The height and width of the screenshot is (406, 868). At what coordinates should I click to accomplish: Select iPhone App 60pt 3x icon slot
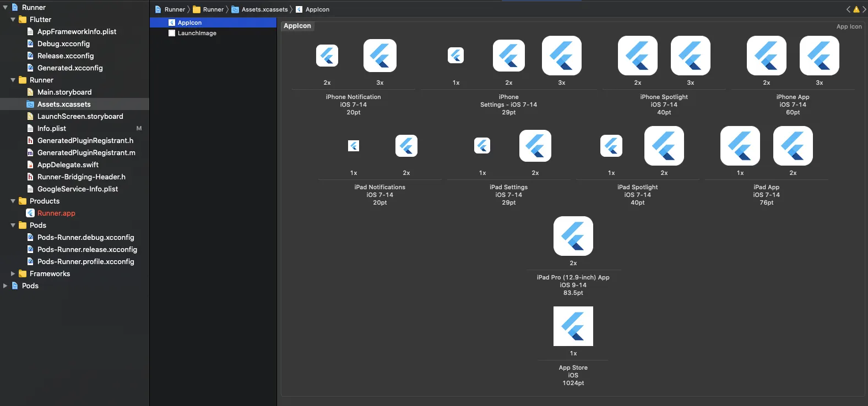coord(820,56)
